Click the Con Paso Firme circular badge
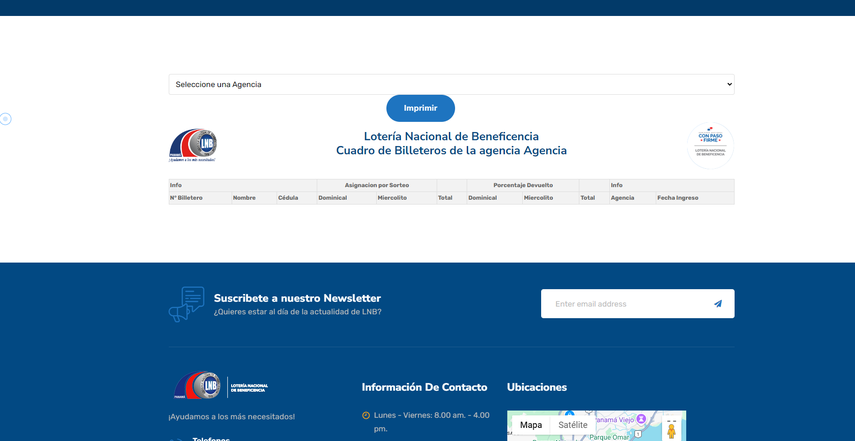 (711, 145)
